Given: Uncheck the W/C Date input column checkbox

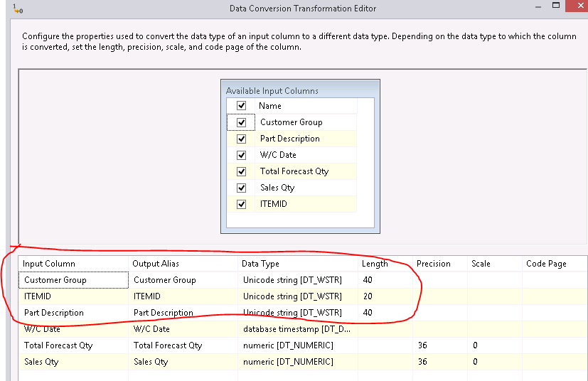Looking at the screenshot, I should click(x=241, y=155).
